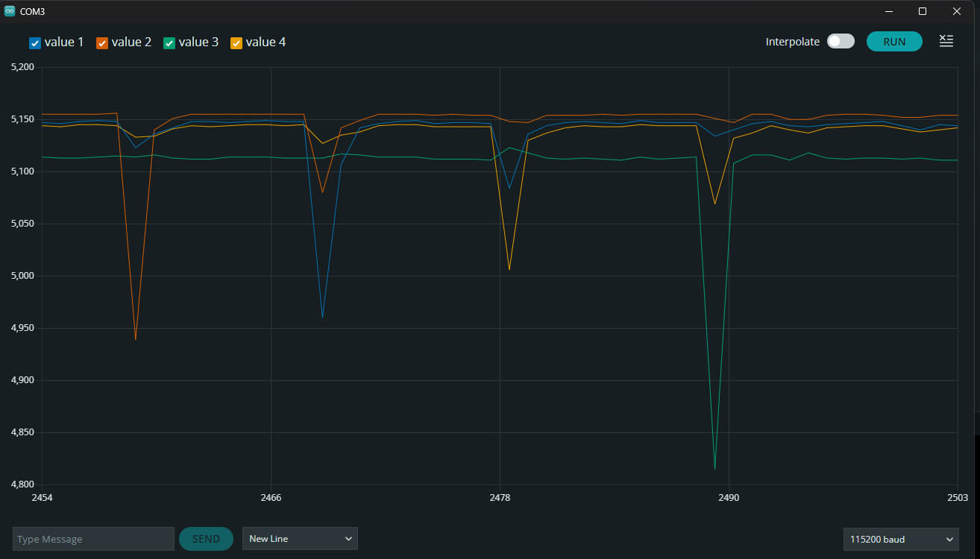Image resolution: width=980 pixels, height=559 pixels.
Task: Click the value 1 legend label
Action: 64,42
